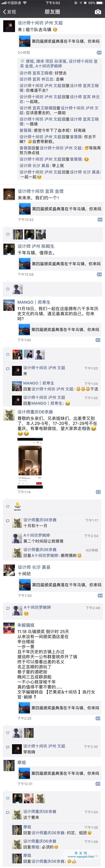View profile of 设计师重庆DE余巍

click(35, 412)
